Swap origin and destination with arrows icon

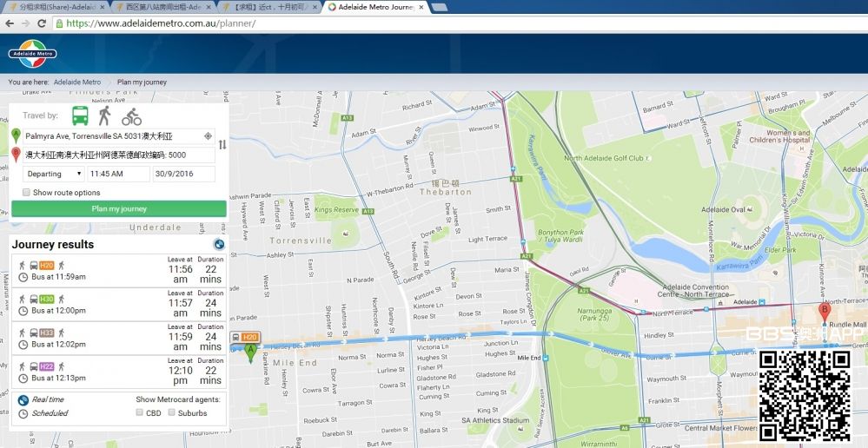[x=222, y=145]
